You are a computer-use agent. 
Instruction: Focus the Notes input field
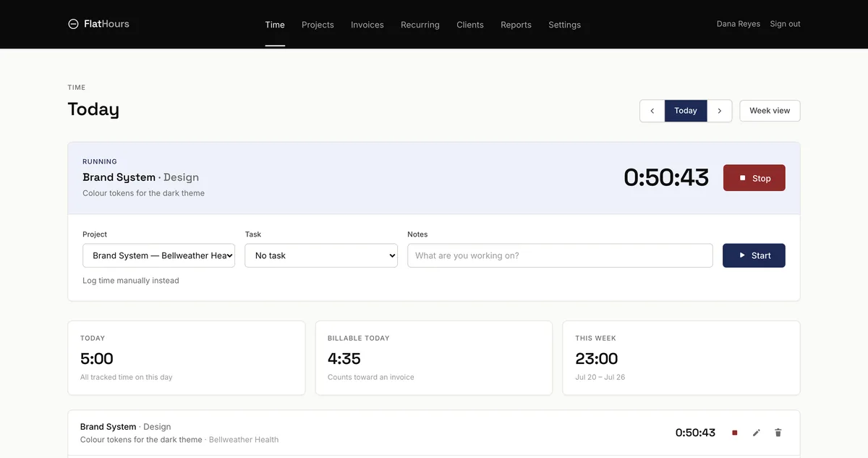point(560,255)
